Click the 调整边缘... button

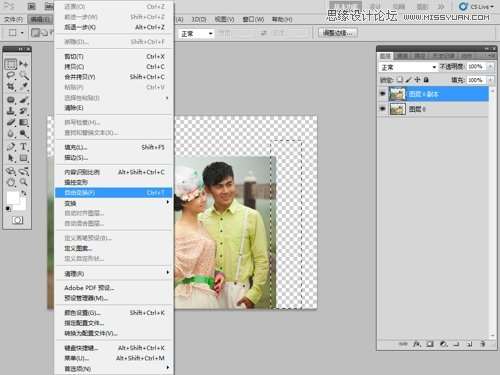point(338,33)
